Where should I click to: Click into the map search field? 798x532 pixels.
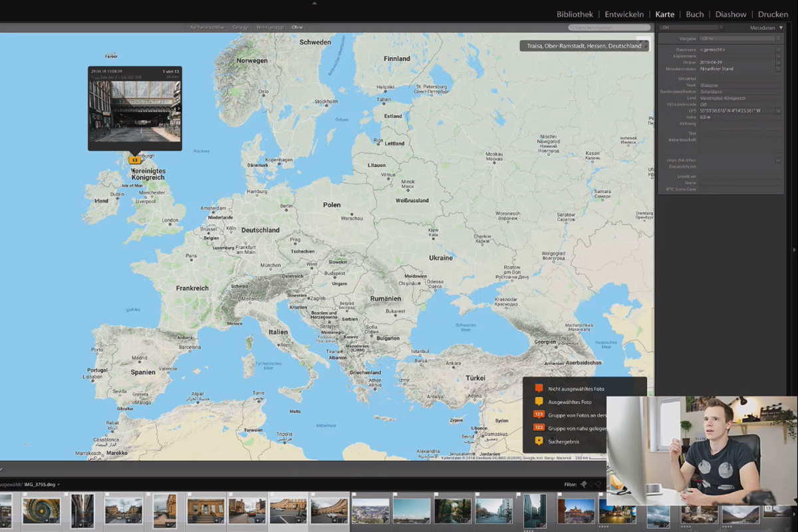coord(609,27)
